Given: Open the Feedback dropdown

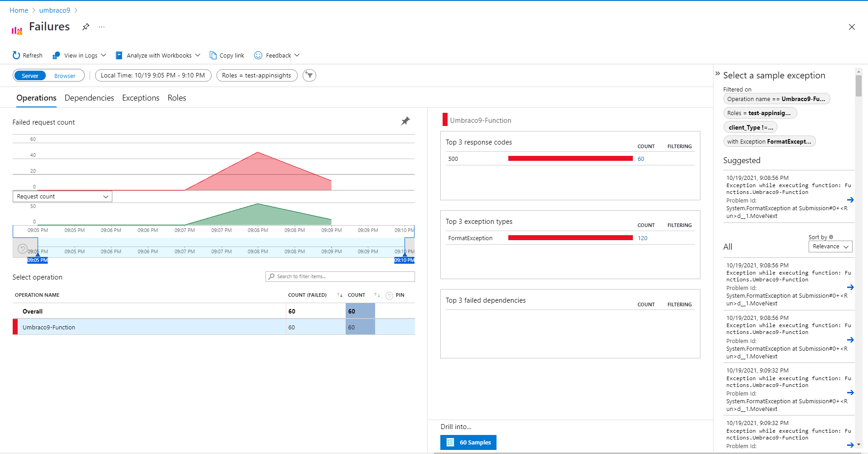Looking at the screenshot, I should [277, 55].
